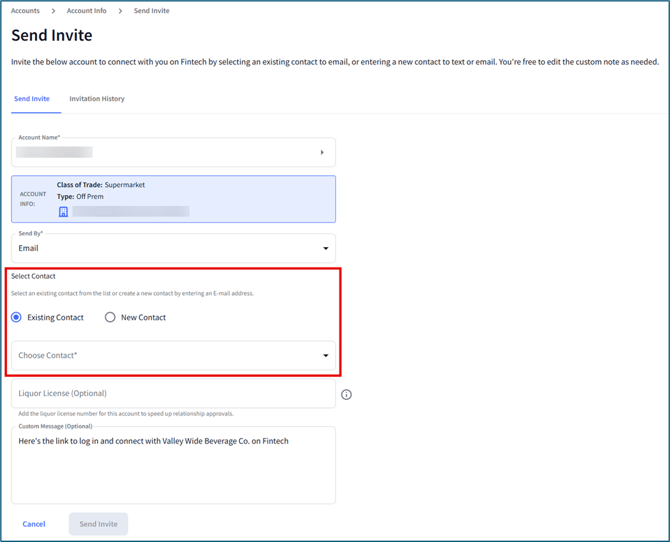This screenshot has width=670, height=542.
Task: Go to Accounts in the breadcrumb
Action: (x=25, y=11)
